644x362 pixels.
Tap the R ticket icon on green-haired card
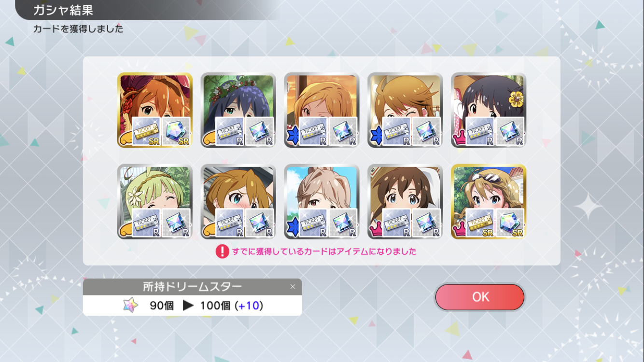(x=146, y=223)
